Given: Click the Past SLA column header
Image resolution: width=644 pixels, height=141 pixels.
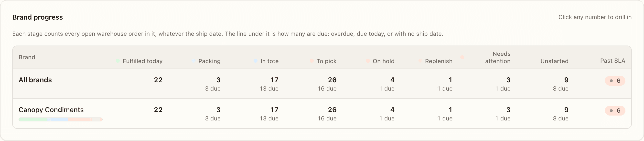Looking at the screenshot, I should point(612,61).
